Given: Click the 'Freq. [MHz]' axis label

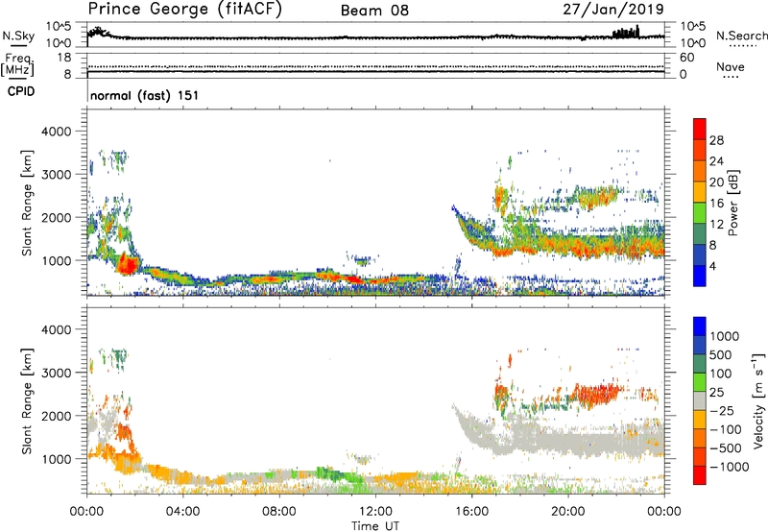Looking at the screenshot, I should [17, 64].
